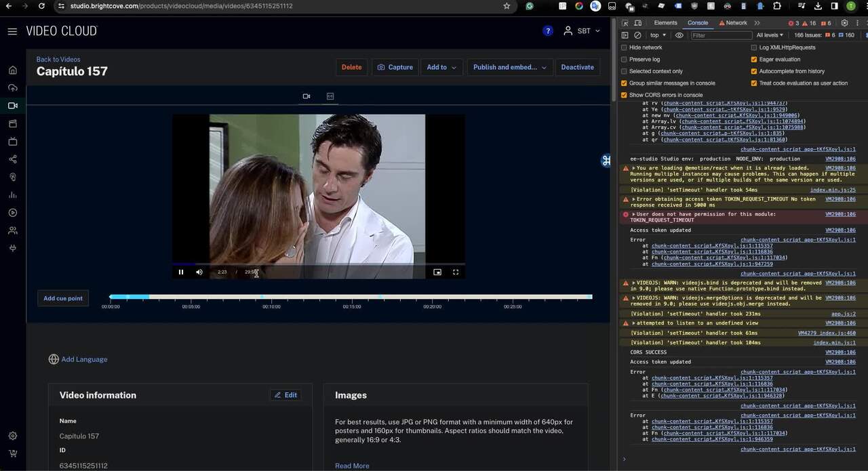This screenshot has height=471, width=868.
Task: Switch to DevTools Elements tab
Action: click(665, 23)
